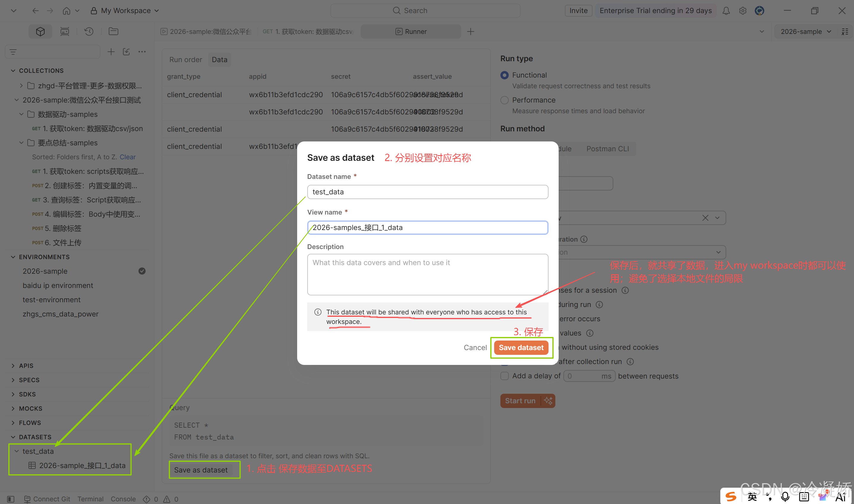Image resolution: width=854 pixels, height=504 pixels.
Task: Open the settings gear icon
Action: click(743, 11)
